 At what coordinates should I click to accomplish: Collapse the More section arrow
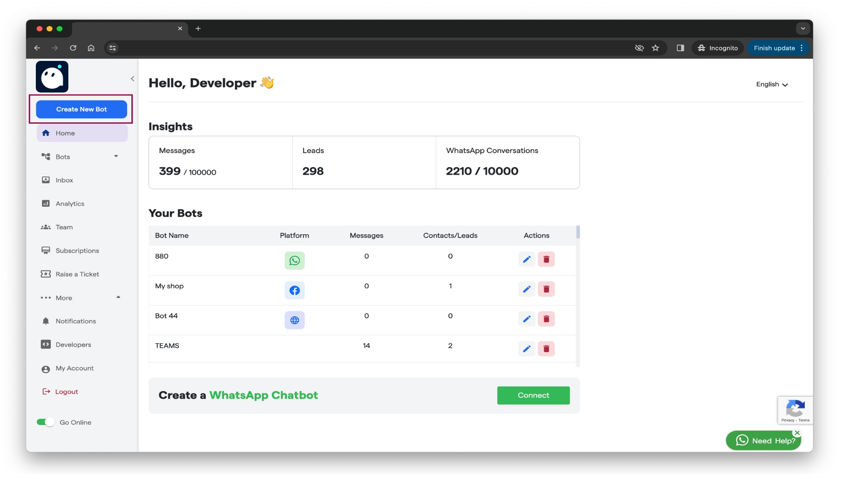pos(118,297)
